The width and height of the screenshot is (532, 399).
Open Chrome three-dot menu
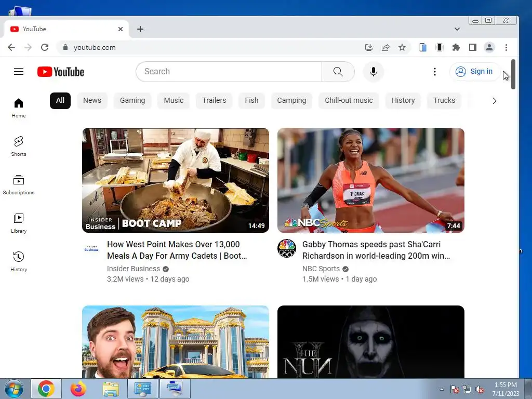point(506,47)
